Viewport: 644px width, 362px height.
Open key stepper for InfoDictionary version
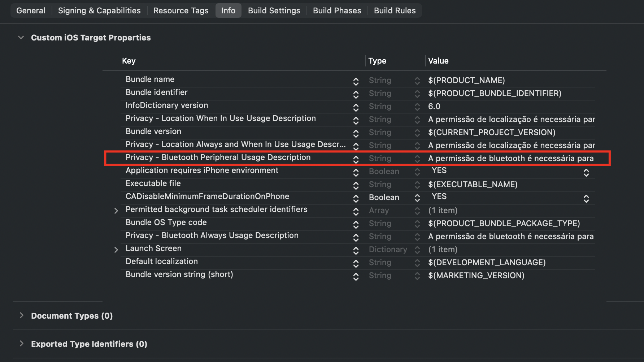coord(356,107)
